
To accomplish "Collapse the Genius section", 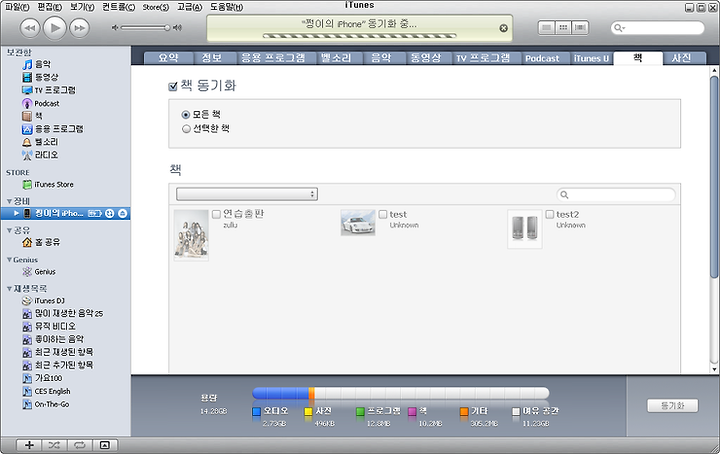I will 9,259.
